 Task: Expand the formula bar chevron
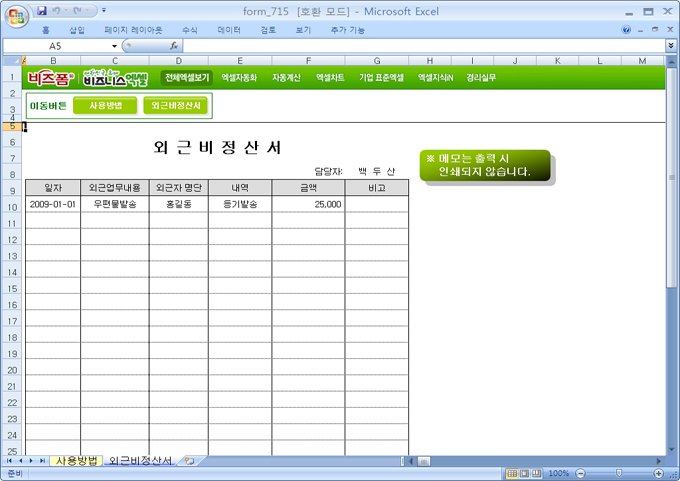tap(671, 46)
